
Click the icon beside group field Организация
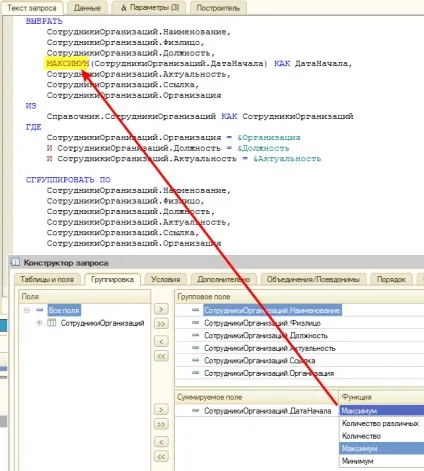pos(196,373)
